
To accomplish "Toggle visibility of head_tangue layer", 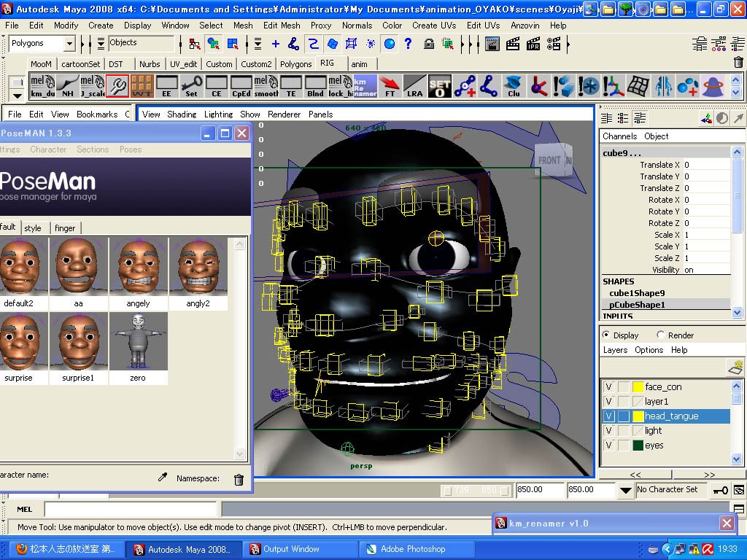I will click(609, 416).
